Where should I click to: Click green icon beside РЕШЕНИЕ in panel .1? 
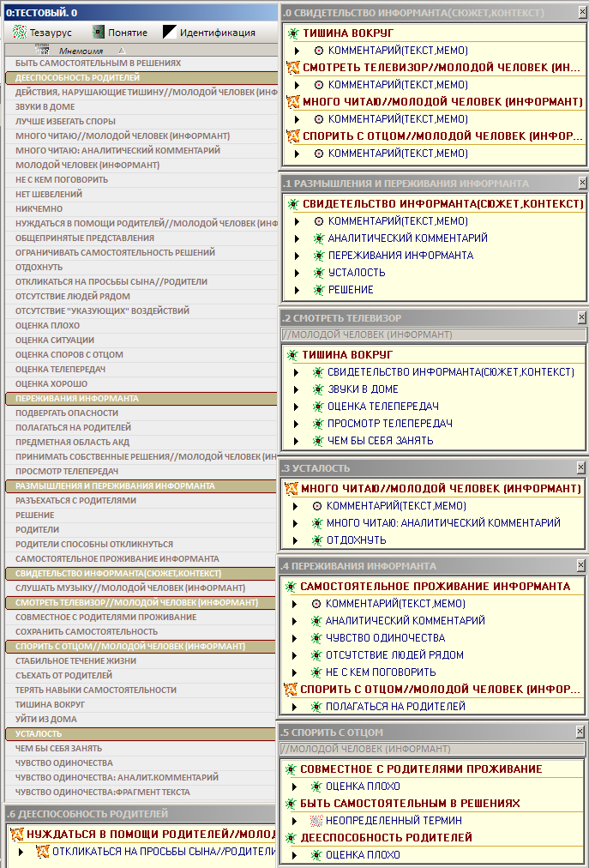tap(318, 290)
